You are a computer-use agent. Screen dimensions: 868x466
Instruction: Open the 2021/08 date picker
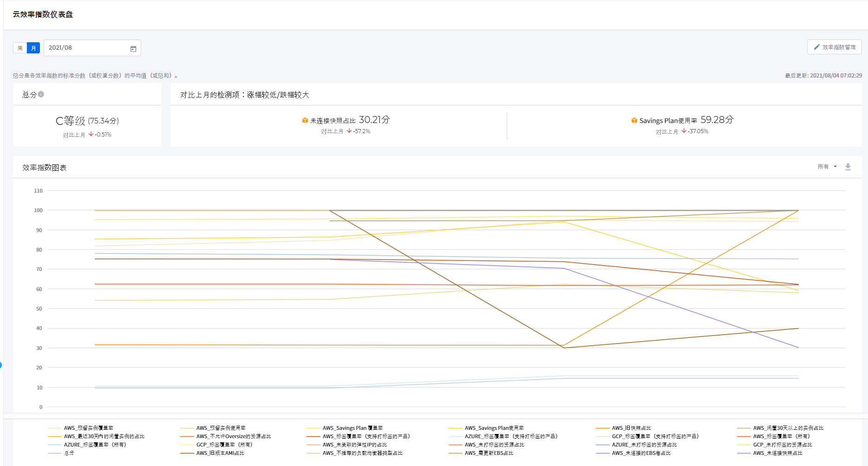coord(86,48)
